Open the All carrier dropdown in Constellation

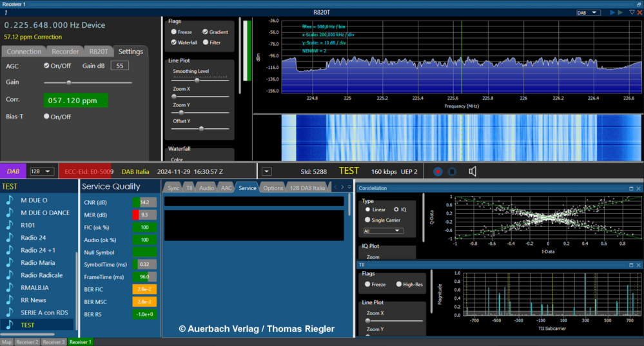[x=383, y=231]
